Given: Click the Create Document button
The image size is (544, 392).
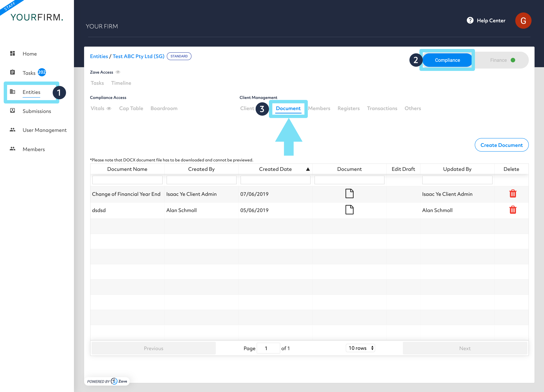Looking at the screenshot, I should pyautogui.click(x=502, y=145).
